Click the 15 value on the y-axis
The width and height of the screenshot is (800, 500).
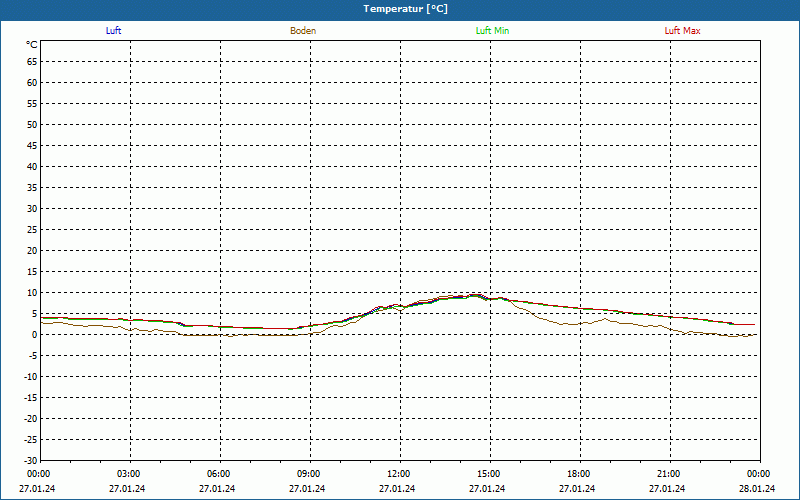32,272
